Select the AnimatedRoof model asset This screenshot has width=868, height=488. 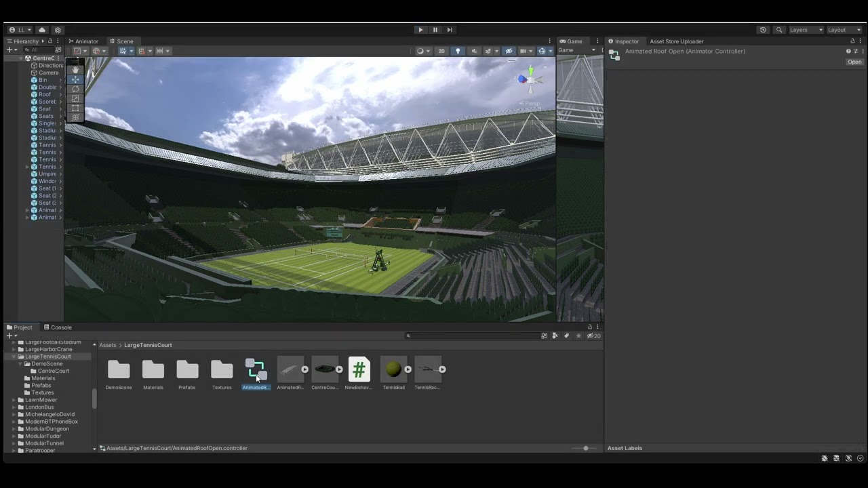point(290,369)
